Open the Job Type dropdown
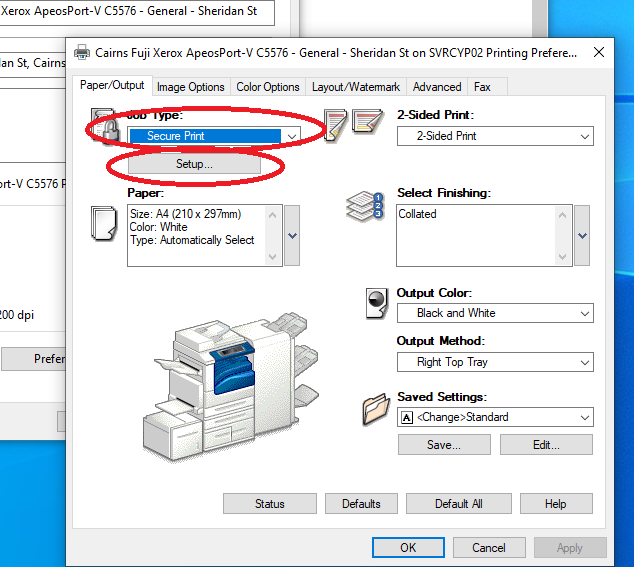 214,136
